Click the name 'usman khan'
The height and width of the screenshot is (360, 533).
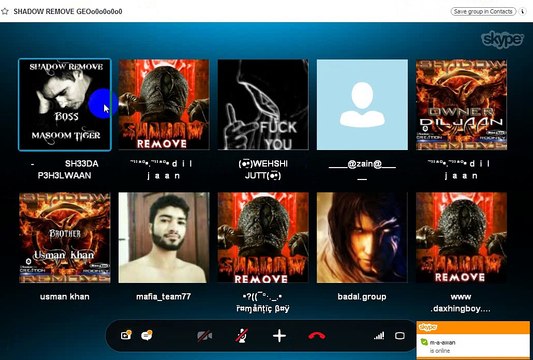(x=65, y=297)
